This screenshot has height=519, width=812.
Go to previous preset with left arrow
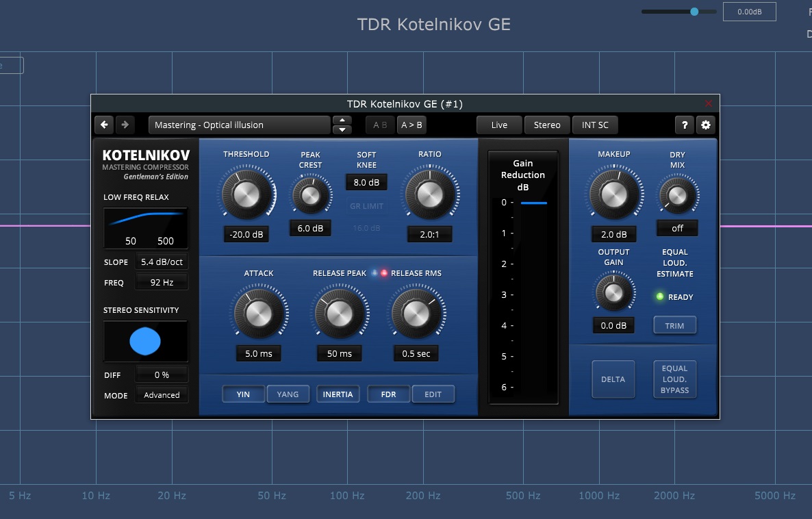[x=104, y=125]
